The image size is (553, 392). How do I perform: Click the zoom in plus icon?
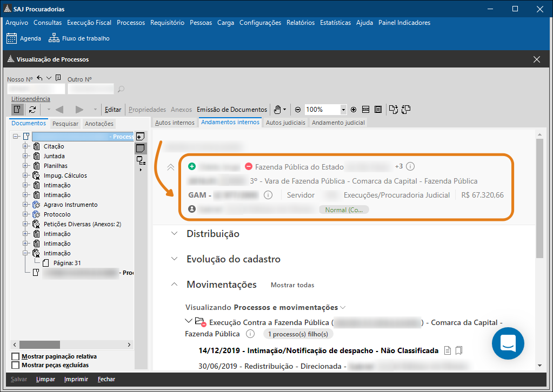pyautogui.click(x=354, y=110)
